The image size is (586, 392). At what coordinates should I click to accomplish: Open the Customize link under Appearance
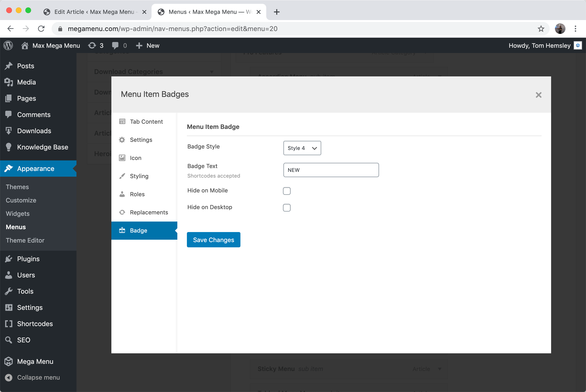pos(21,200)
